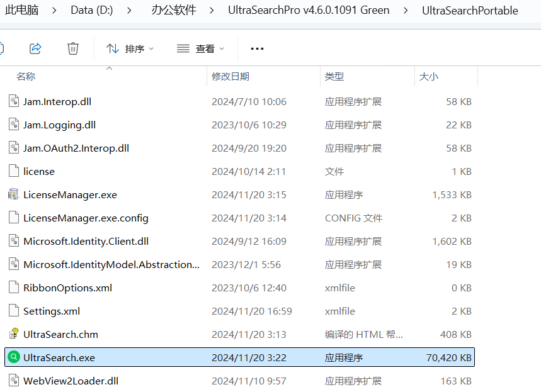Select the Jam.OAuth2.Interop.dll file icon

14,148
